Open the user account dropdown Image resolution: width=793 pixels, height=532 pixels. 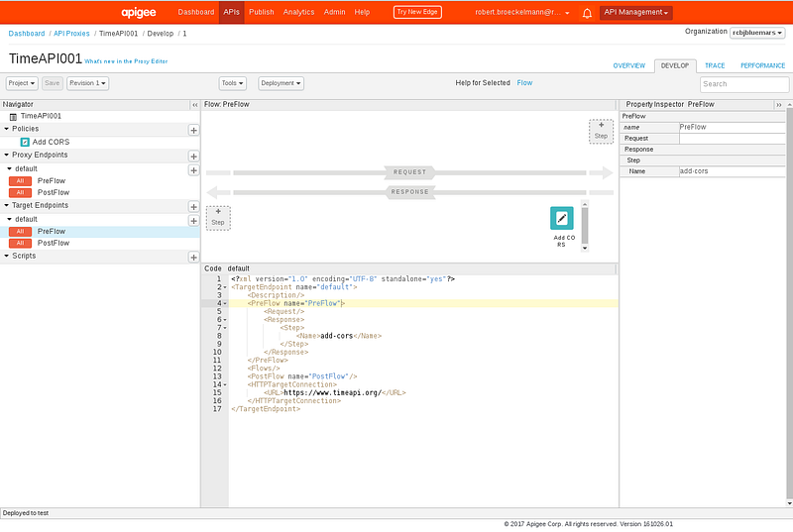click(x=522, y=13)
